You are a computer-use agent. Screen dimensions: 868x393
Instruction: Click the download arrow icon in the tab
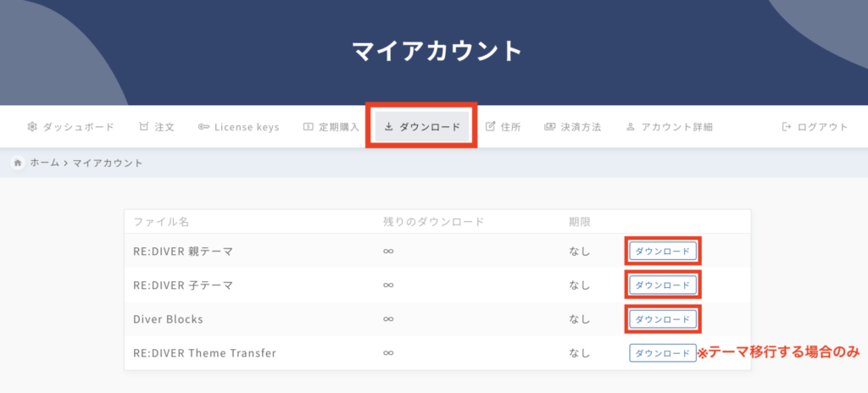388,127
